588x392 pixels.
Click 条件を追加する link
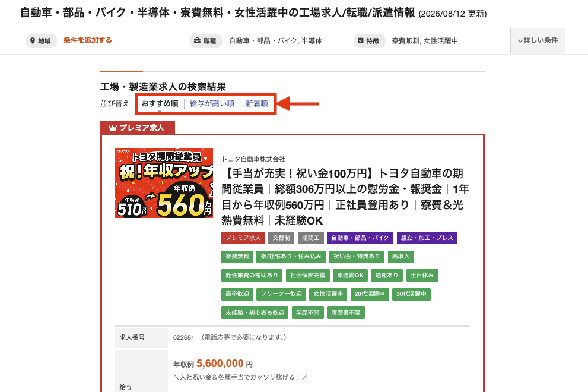point(87,40)
